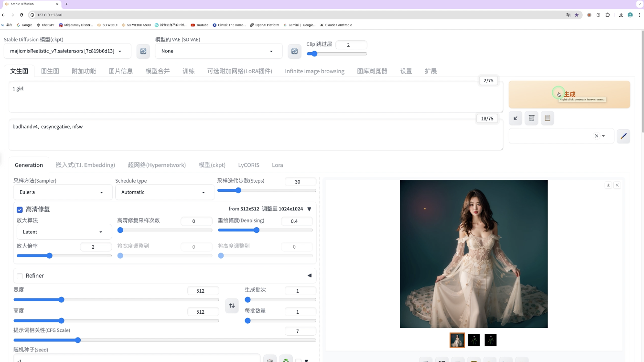Disable the 高清修复 checkbox
The width and height of the screenshot is (644, 362).
[20, 209]
